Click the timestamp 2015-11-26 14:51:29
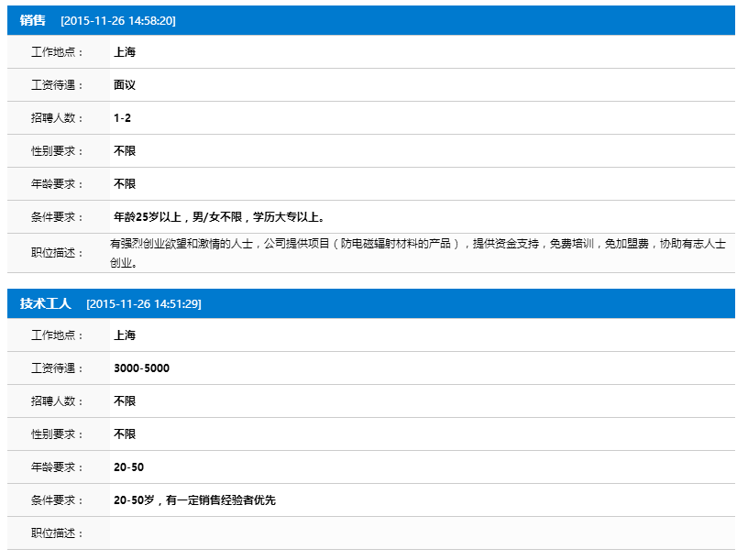This screenshot has width=748, height=560. pos(143,303)
